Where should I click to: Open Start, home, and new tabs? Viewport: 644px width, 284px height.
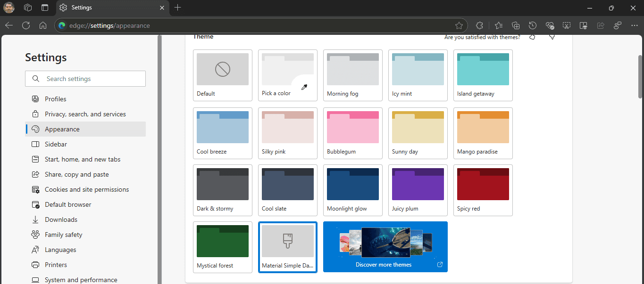point(83,159)
